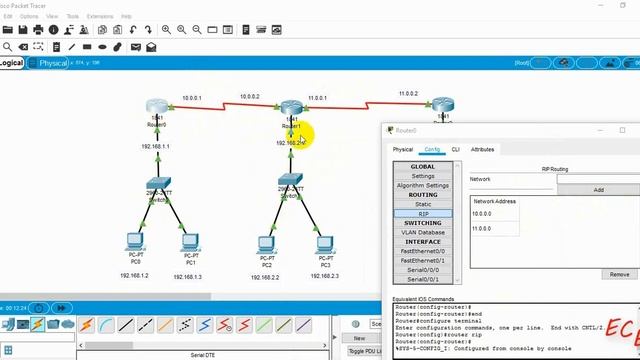Open the Physical tab in Router0 window

pyautogui.click(x=403, y=149)
